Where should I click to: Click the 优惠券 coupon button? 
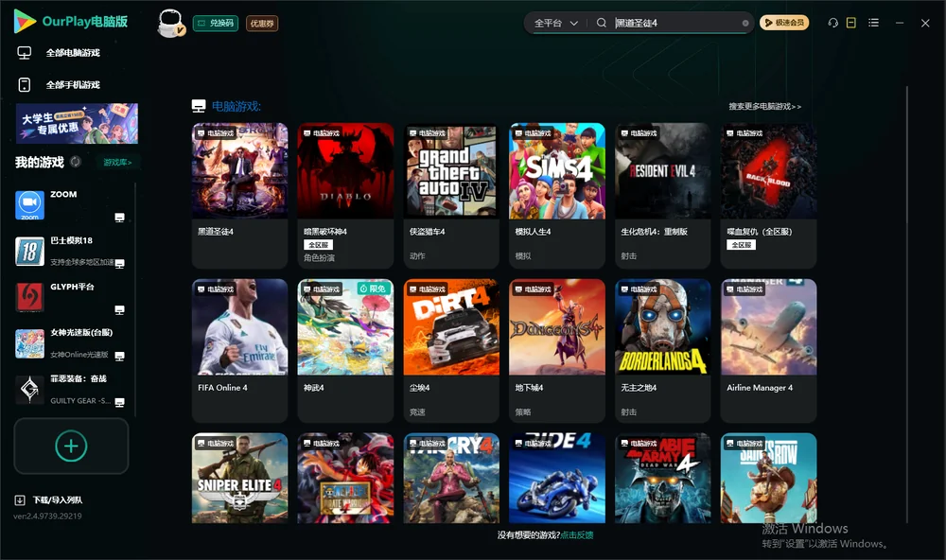click(x=262, y=24)
